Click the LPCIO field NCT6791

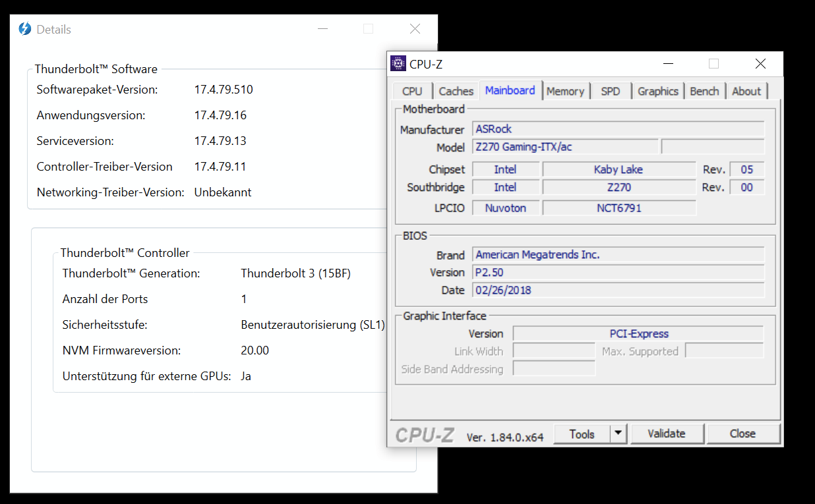coord(619,208)
